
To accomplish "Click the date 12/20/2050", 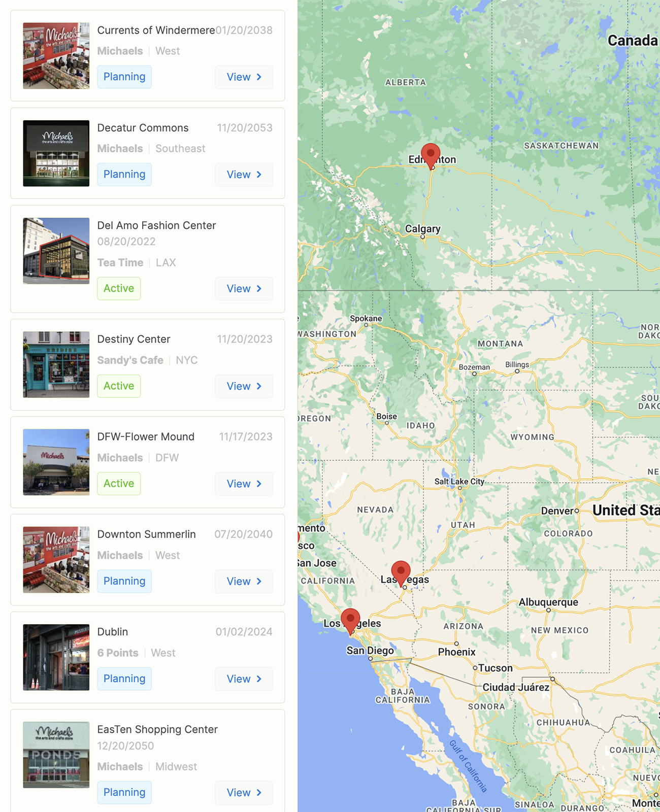I will tap(126, 746).
